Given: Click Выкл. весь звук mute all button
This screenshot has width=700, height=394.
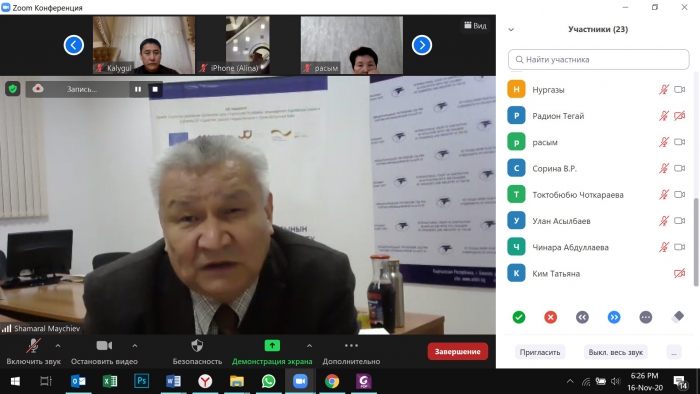Looking at the screenshot, I should (616, 352).
